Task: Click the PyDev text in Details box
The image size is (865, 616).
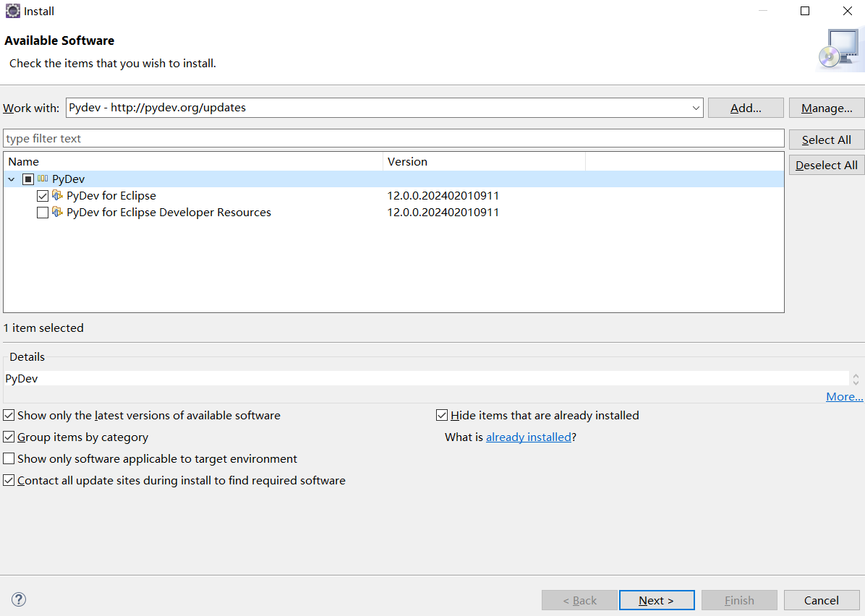Action: coord(22,379)
